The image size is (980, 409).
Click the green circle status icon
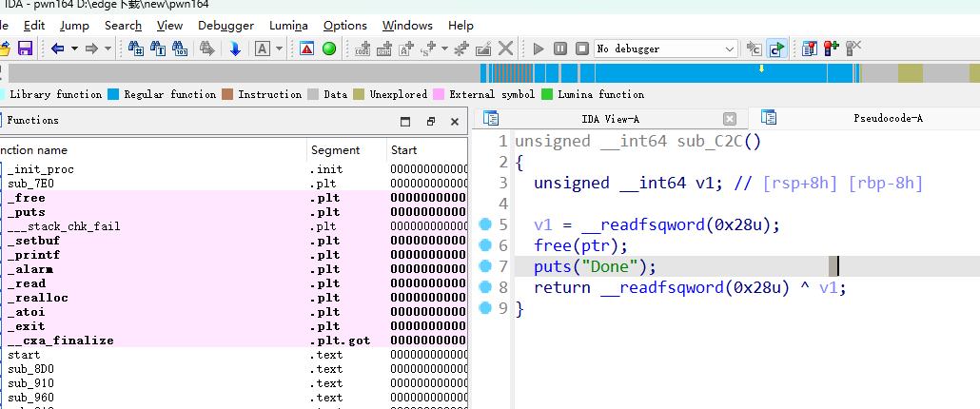tap(329, 49)
